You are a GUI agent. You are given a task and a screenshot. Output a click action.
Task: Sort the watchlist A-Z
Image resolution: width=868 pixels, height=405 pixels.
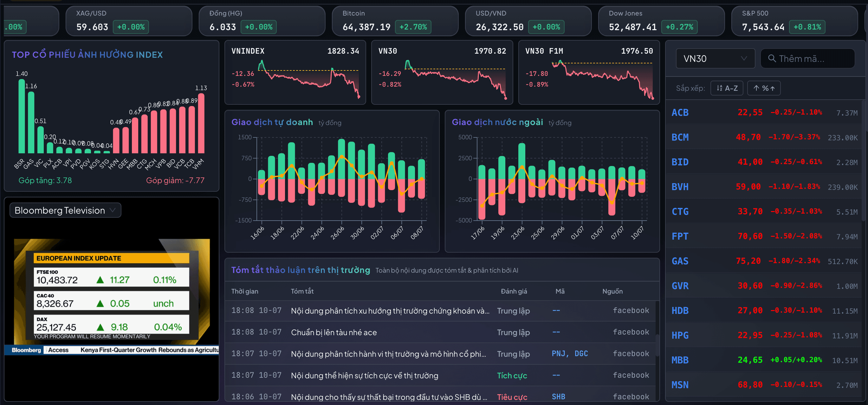coord(727,88)
